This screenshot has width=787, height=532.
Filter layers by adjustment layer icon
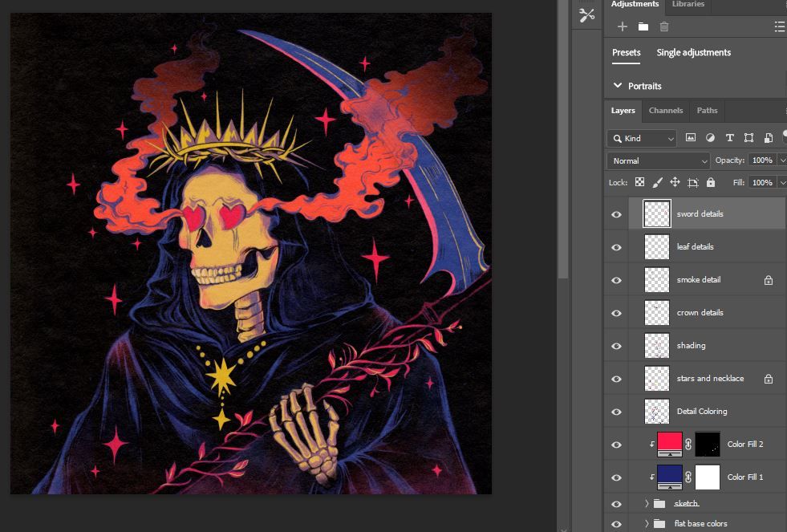point(710,138)
